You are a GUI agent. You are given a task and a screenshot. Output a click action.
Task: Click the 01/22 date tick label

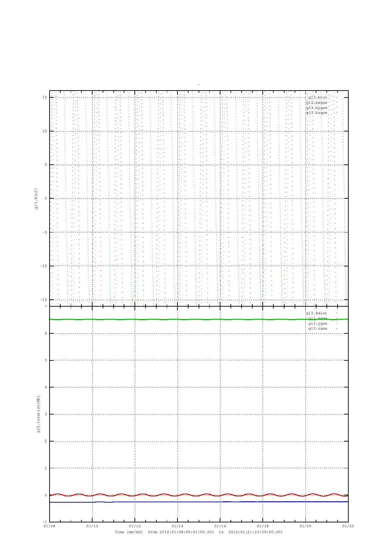point(348,526)
